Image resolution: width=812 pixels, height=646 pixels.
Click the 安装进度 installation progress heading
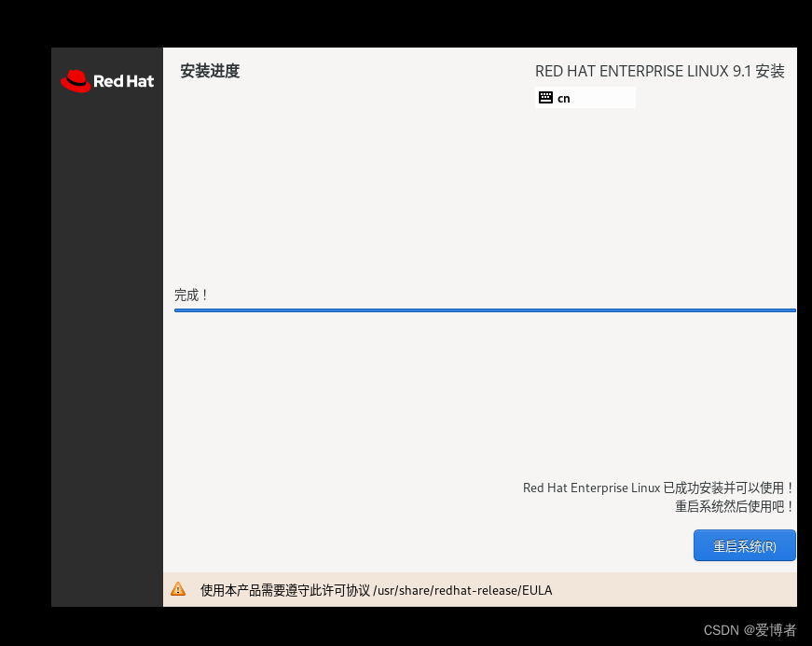[210, 71]
